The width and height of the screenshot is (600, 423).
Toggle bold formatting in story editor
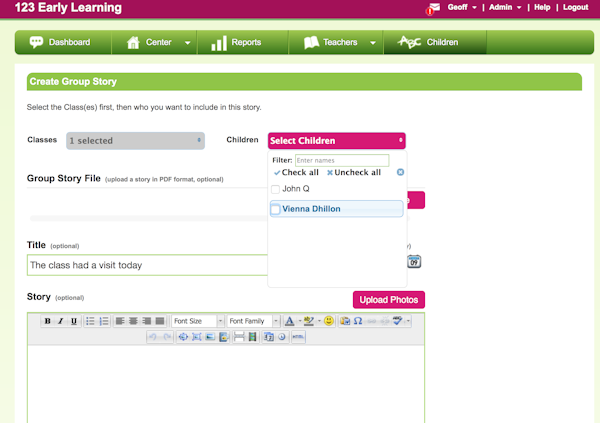coord(47,321)
